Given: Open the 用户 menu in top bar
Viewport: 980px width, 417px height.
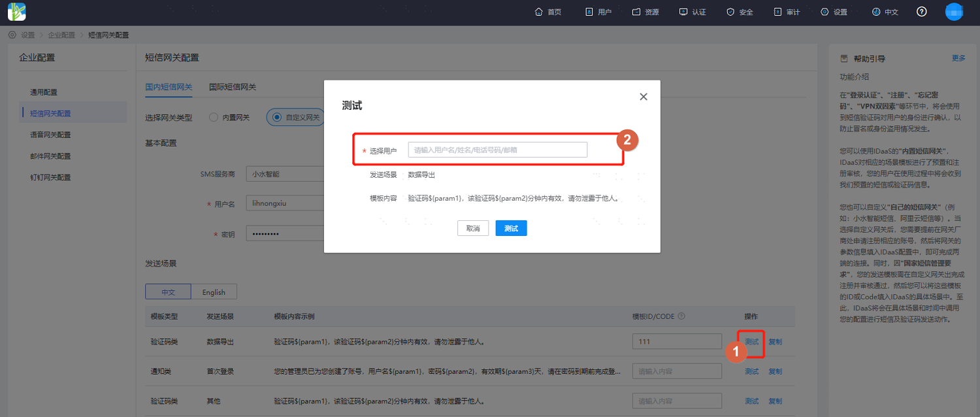Looking at the screenshot, I should click(x=598, y=12).
